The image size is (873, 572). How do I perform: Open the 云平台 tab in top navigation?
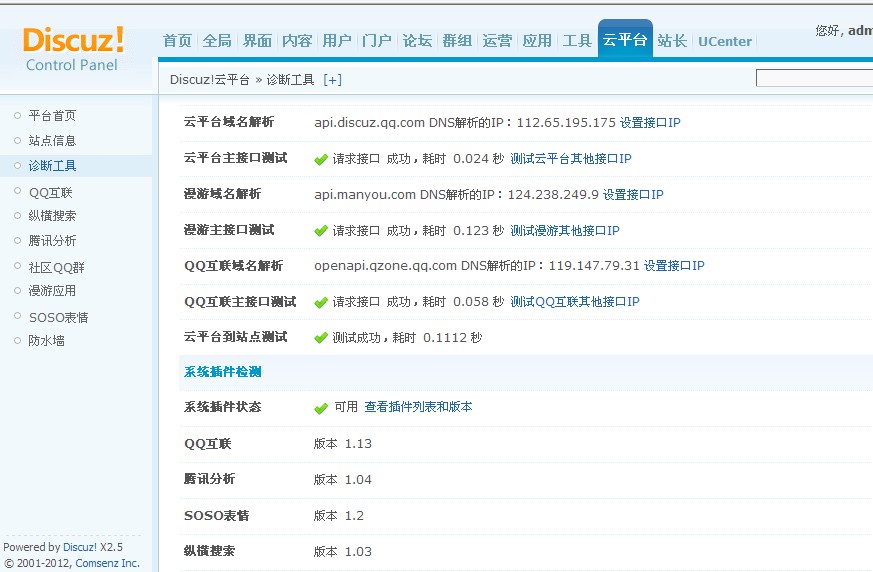point(625,41)
